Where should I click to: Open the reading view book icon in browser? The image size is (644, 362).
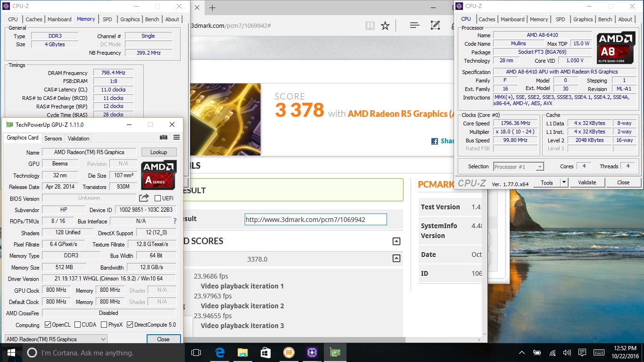pos(370,25)
